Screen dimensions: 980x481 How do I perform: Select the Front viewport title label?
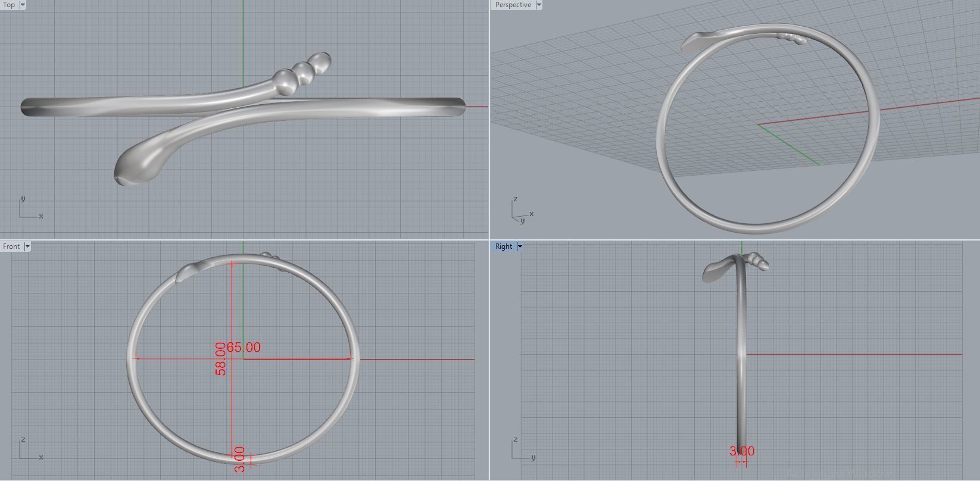point(11,246)
